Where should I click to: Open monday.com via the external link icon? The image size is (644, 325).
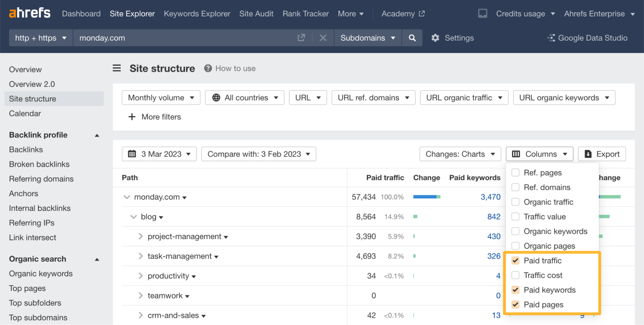pyautogui.click(x=301, y=38)
